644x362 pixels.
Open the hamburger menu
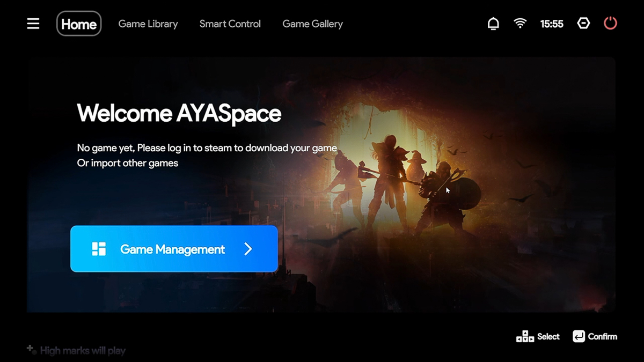coord(33,23)
